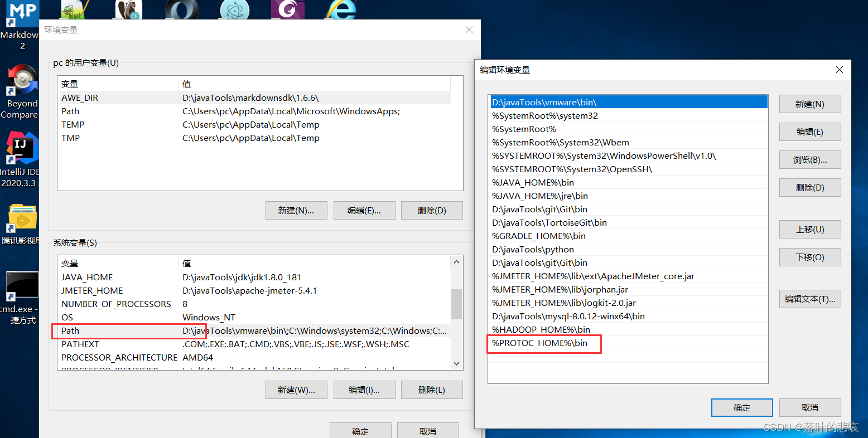
Task: Select the %HADOOP_HOME%\bin entry
Action: [x=629, y=329]
